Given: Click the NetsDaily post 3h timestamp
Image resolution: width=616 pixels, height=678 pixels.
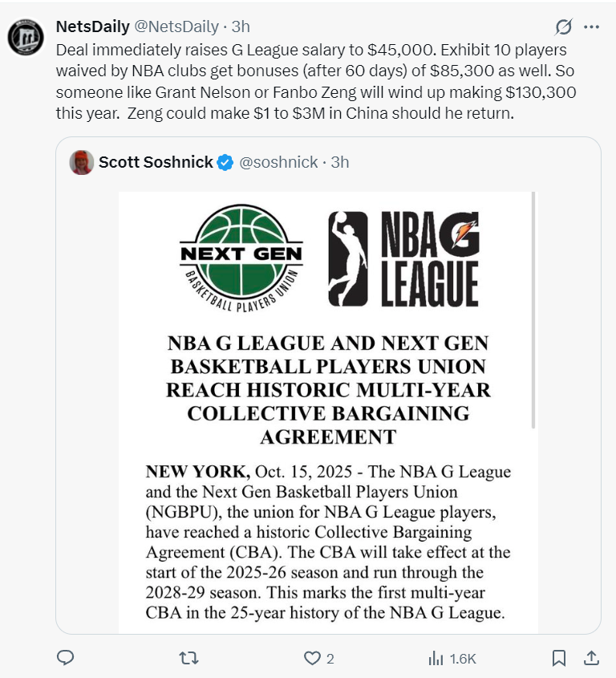Looking at the screenshot, I should (241, 26).
